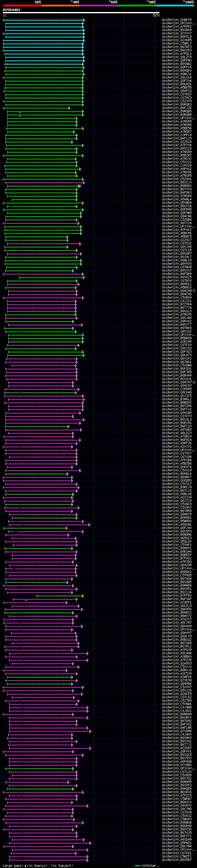Image resolution: width=197 pixels, height=868 pixels.
Task: Select hit label UniRef100_Q9LZC5
Action: tap(177, 57)
